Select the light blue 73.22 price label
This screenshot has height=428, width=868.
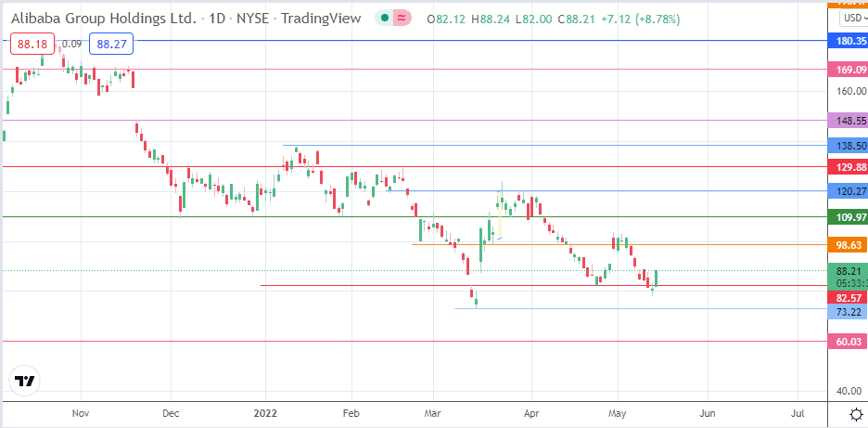[848, 312]
